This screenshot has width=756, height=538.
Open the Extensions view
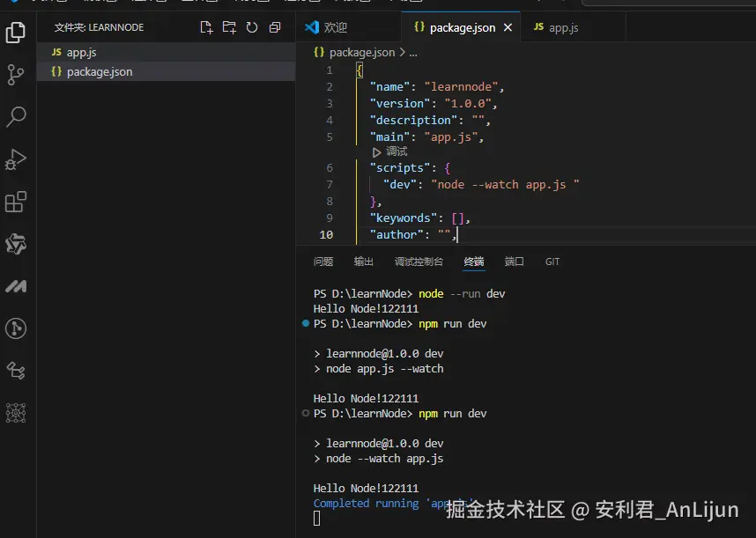click(16, 202)
